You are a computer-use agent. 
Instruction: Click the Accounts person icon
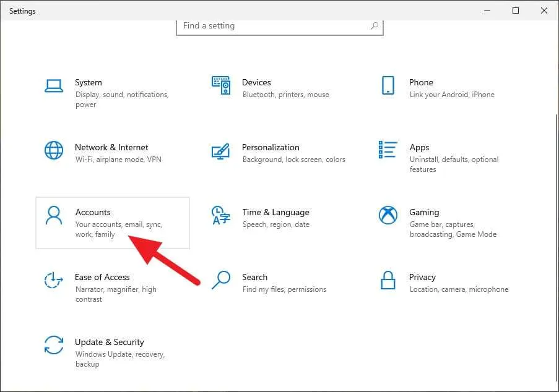54,215
